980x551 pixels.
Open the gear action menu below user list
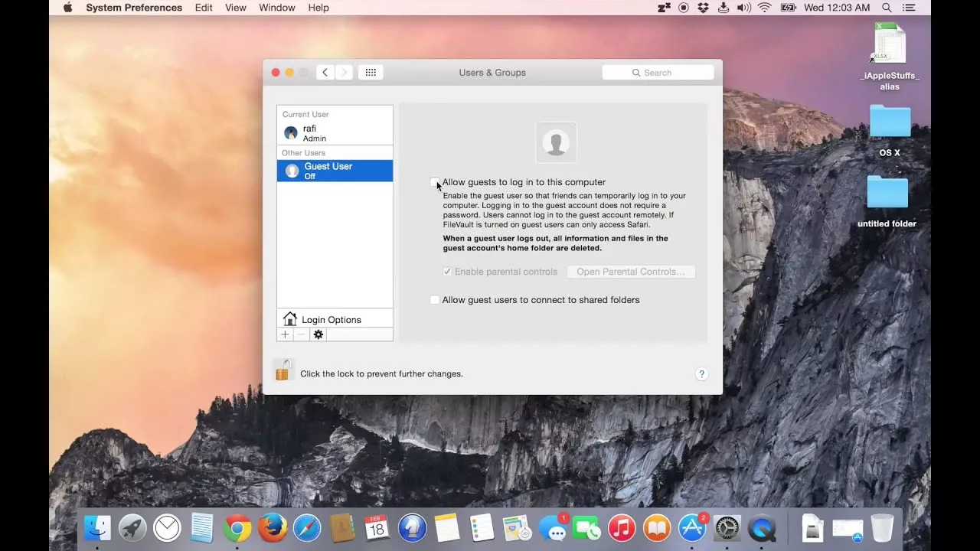318,334
